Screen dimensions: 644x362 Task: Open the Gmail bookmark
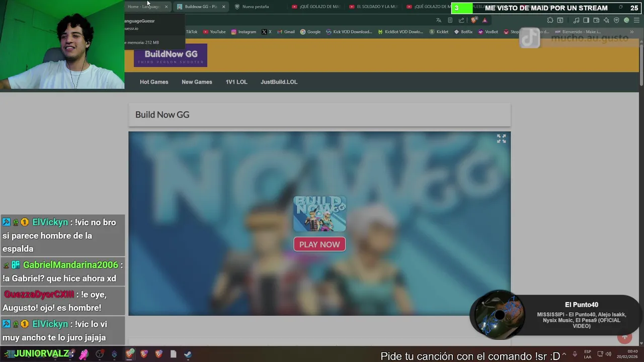(x=286, y=32)
